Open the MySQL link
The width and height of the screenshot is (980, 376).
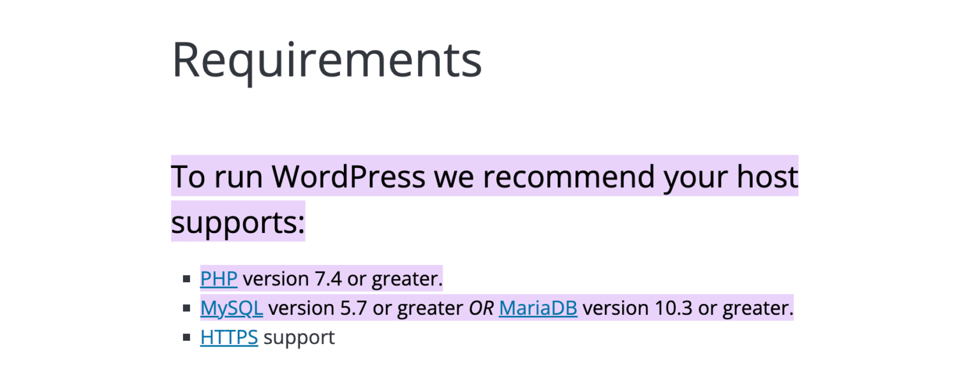click(231, 308)
